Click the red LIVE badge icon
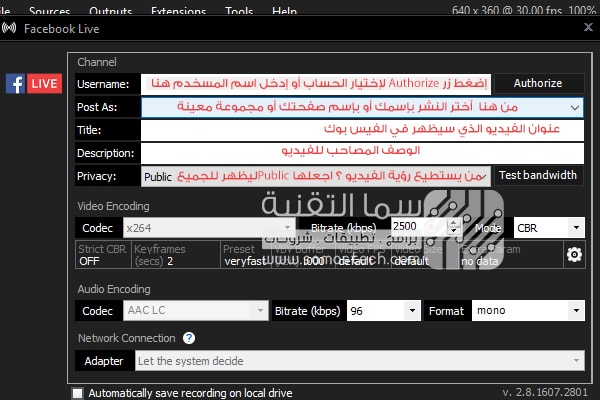 (44, 83)
